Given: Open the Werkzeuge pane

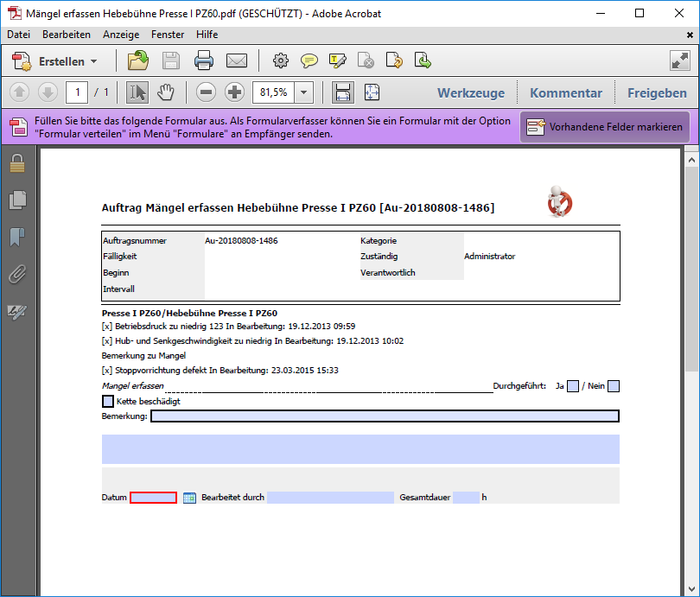Looking at the screenshot, I should (x=471, y=92).
